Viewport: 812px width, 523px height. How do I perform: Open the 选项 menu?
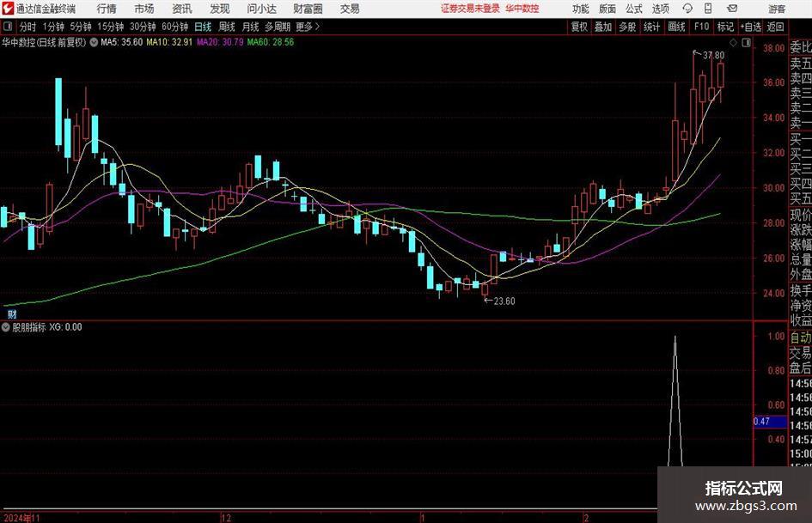coord(660,9)
